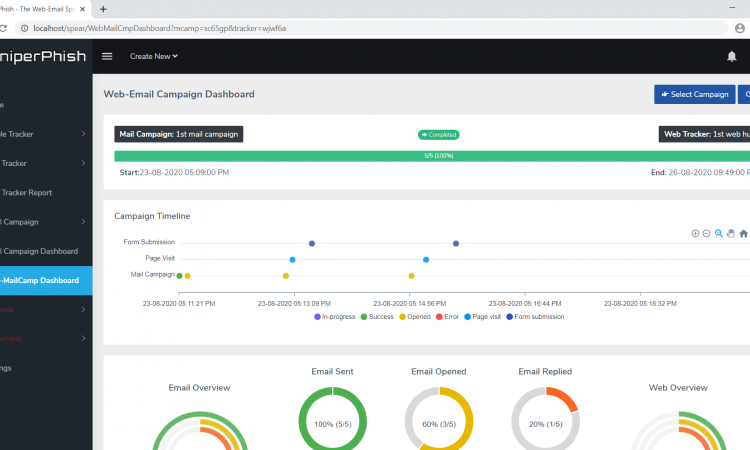Zoom out on the timeline chart
The image size is (750, 450).
pyautogui.click(x=706, y=233)
